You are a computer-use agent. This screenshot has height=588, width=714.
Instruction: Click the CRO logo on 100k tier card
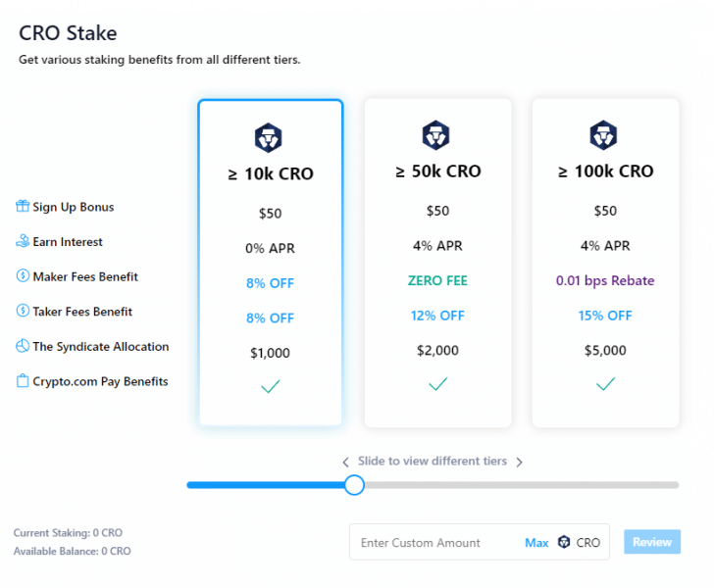click(x=604, y=135)
